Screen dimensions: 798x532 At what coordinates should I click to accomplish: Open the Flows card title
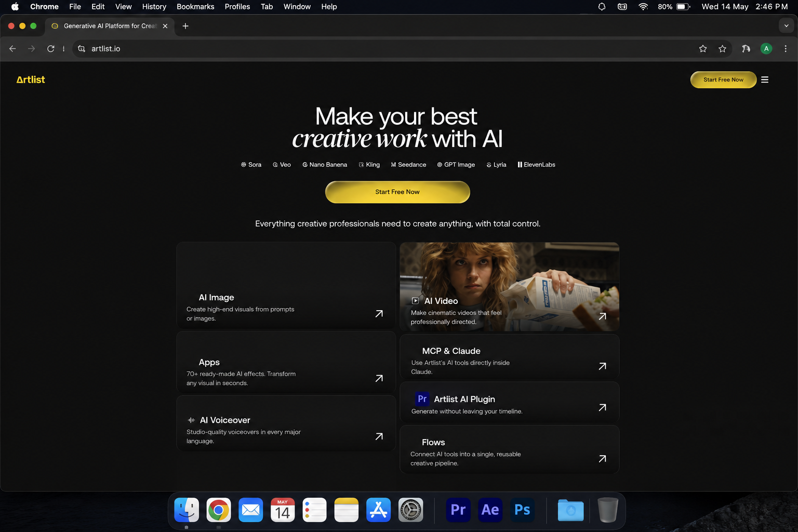(x=433, y=443)
